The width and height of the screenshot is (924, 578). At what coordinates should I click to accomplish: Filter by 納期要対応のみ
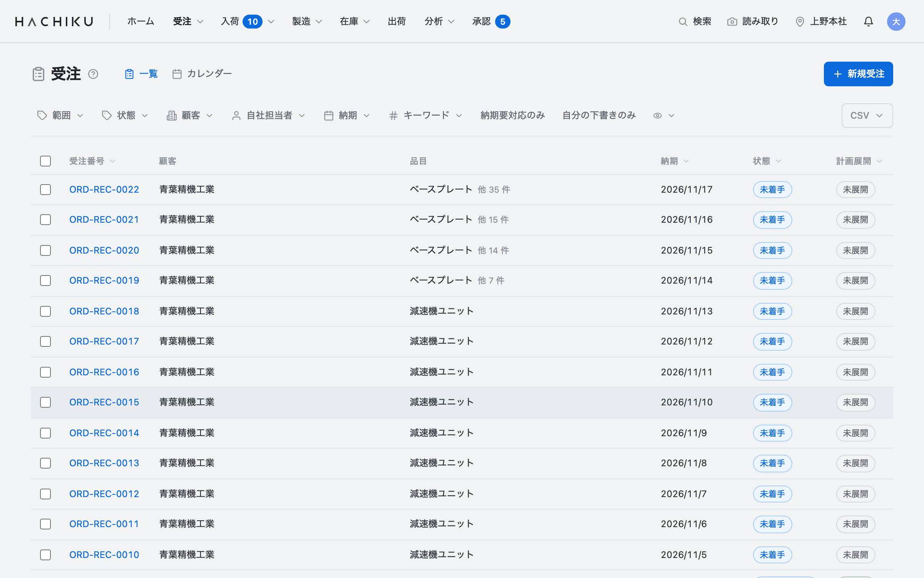pyautogui.click(x=512, y=116)
